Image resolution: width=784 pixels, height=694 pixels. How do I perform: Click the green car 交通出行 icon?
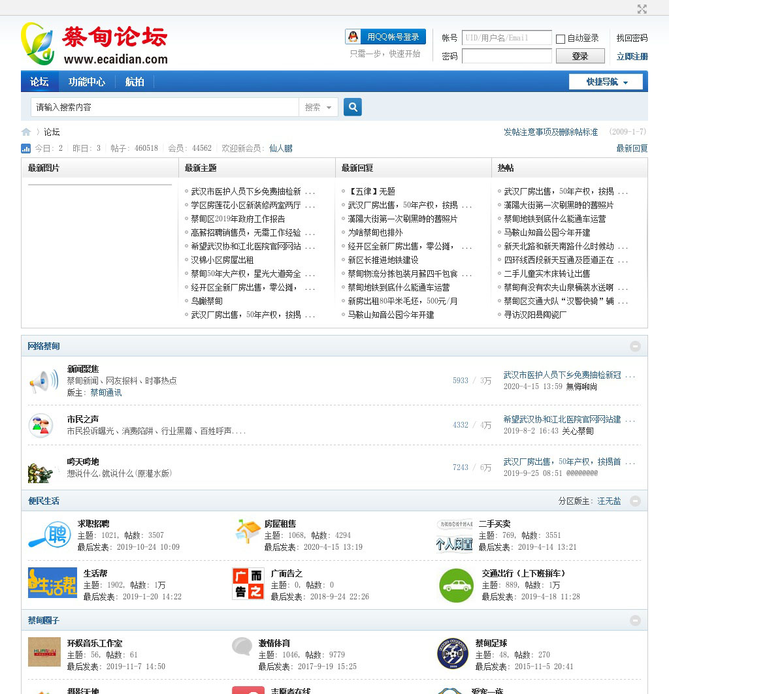point(456,586)
